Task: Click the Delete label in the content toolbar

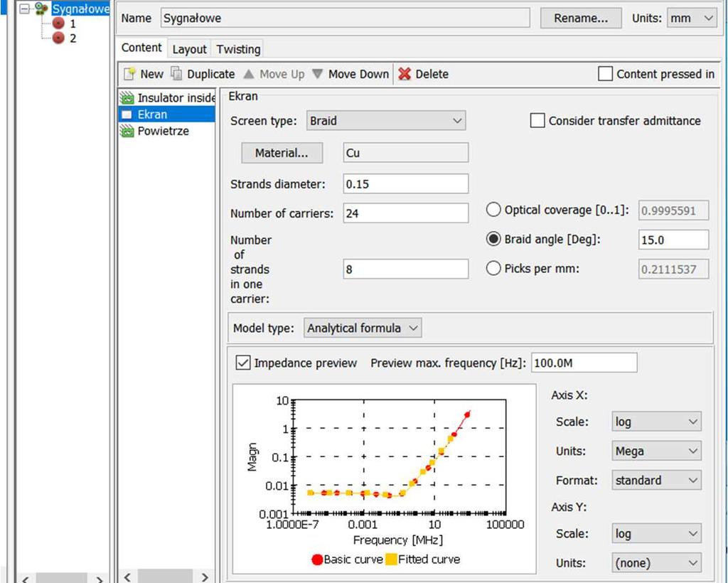Action: [x=432, y=74]
